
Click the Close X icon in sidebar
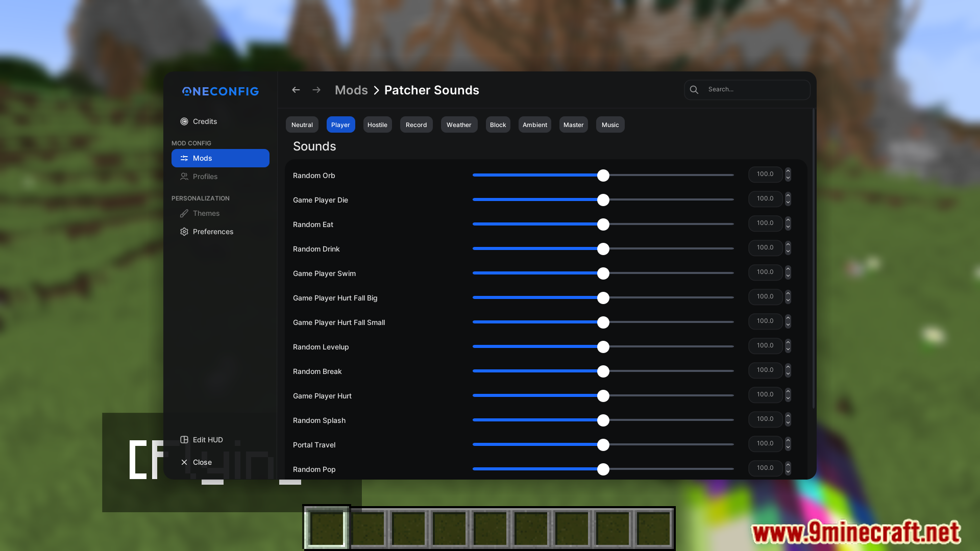[x=184, y=462]
